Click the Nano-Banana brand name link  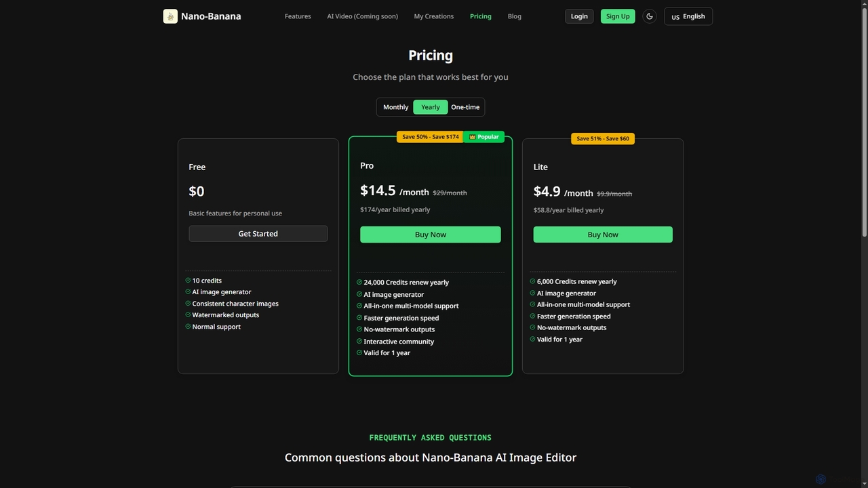tap(211, 16)
